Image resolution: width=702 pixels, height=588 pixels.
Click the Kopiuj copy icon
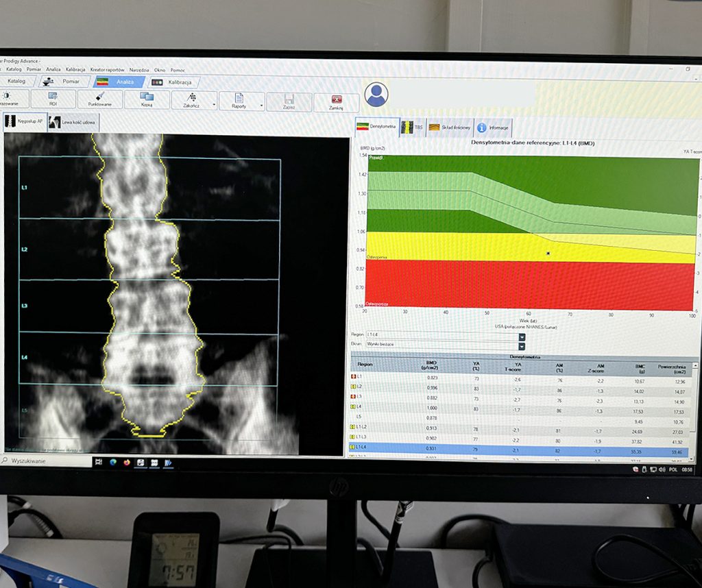146,97
